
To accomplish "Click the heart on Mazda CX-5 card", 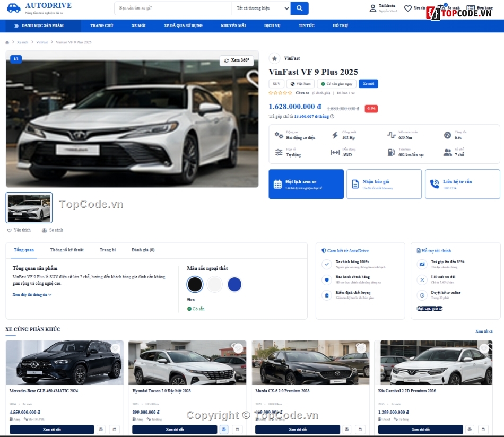I will (x=361, y=348).
